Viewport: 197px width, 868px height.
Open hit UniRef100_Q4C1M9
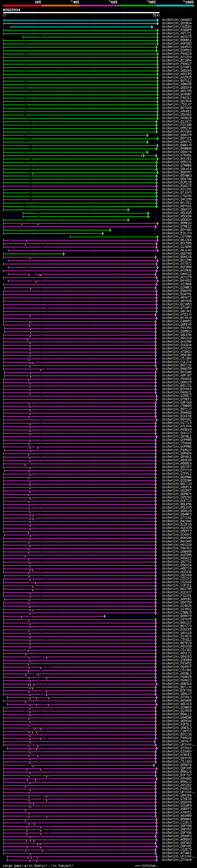[177, 200]
